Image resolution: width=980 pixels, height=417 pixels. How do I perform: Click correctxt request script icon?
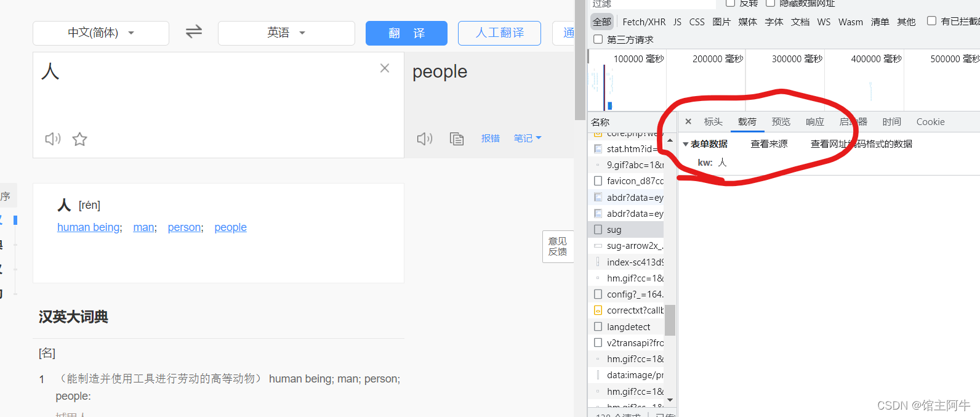(598, 310)
